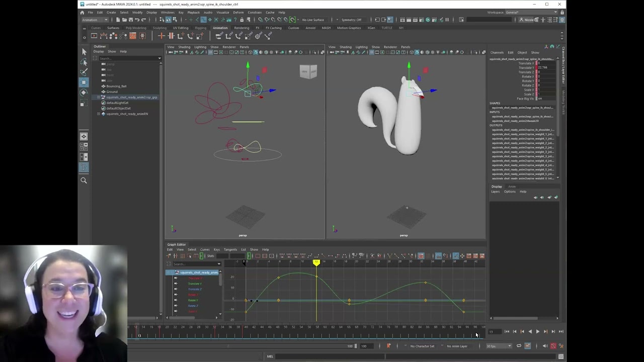Click the Undo arrow icon
Viewport: 644px width, 362px height.
click(137, 20)
